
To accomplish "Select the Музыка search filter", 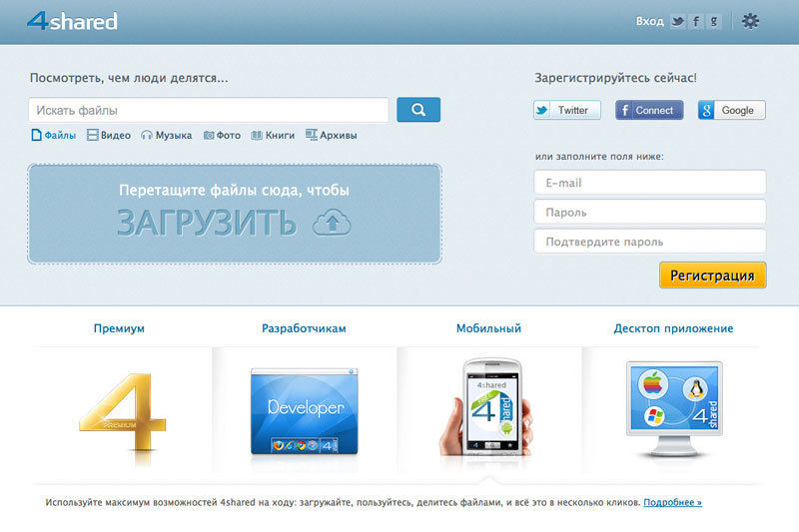I will (x=167, y=135).
